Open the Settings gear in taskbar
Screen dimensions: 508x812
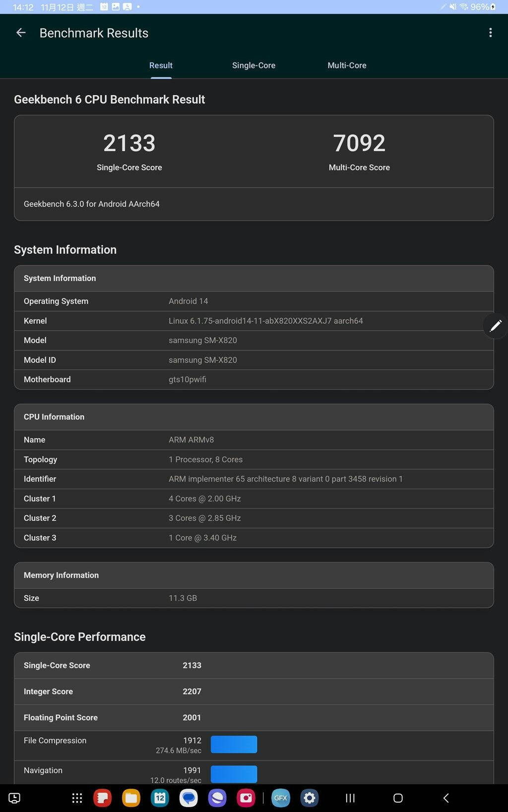click(x=310, y=798)
